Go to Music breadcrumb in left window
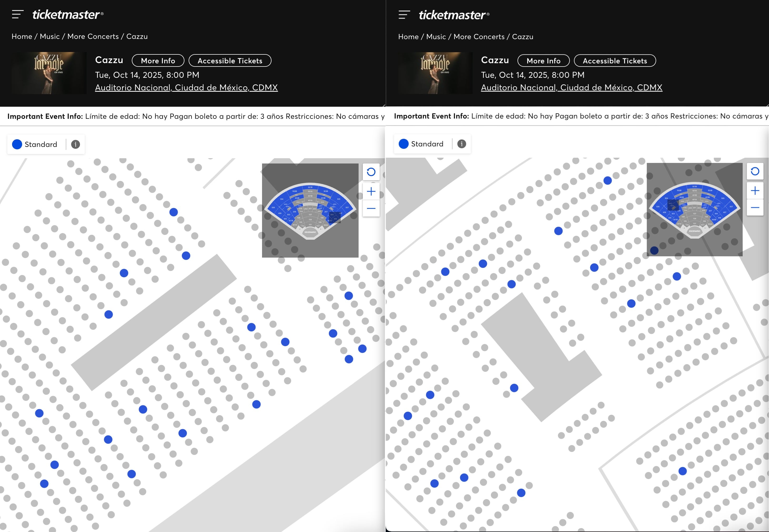This screenshot has width=769, height=532. tap(50, 36)
